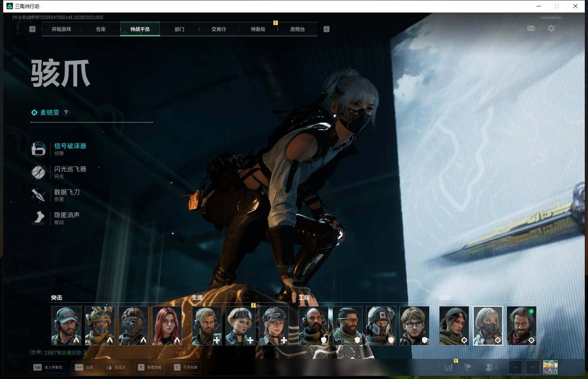Pick the dark-haired woman recon operator

[x=454, y=325]
